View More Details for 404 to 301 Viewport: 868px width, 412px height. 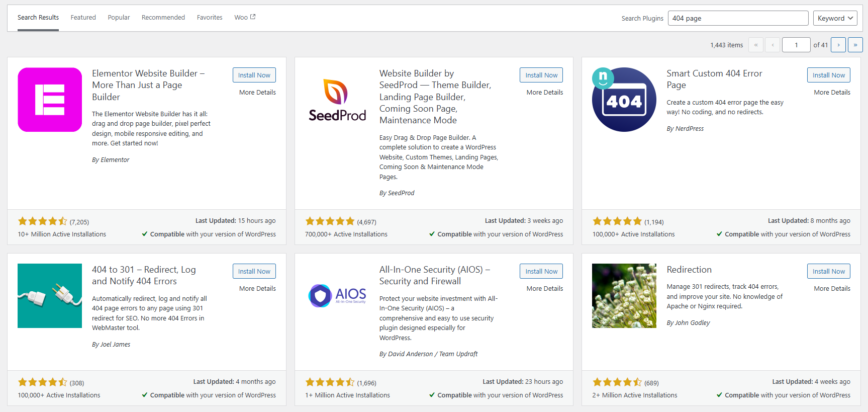coord(257,289)
